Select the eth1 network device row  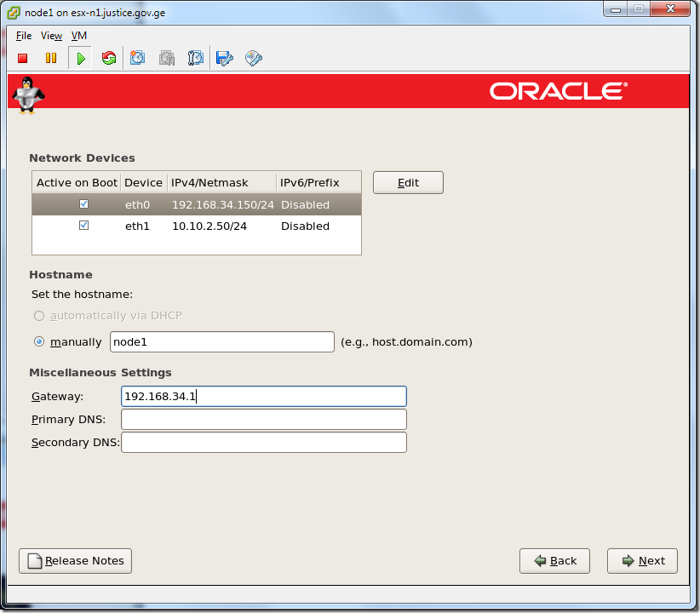point(196,225)
